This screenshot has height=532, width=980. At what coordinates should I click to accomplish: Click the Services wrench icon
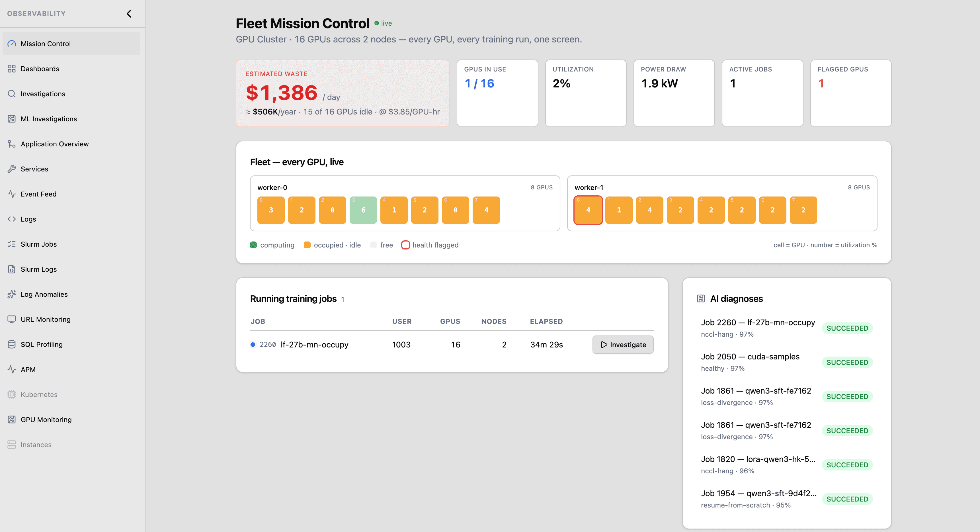12,169
